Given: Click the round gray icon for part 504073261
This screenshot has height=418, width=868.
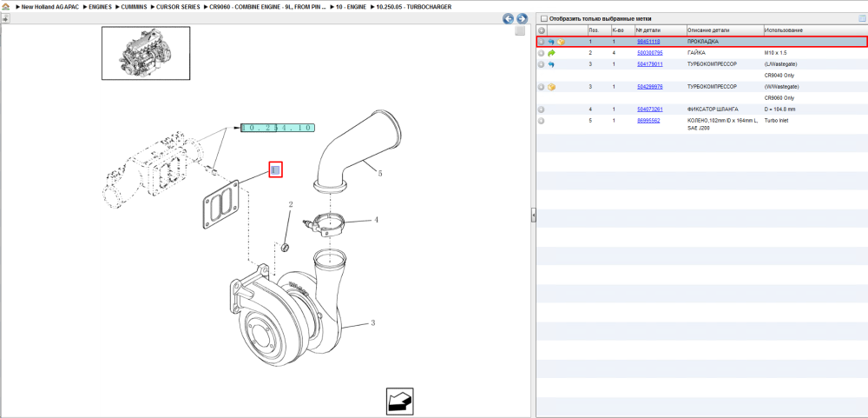Looking at the screenshot, I should [x=542, y=109].
